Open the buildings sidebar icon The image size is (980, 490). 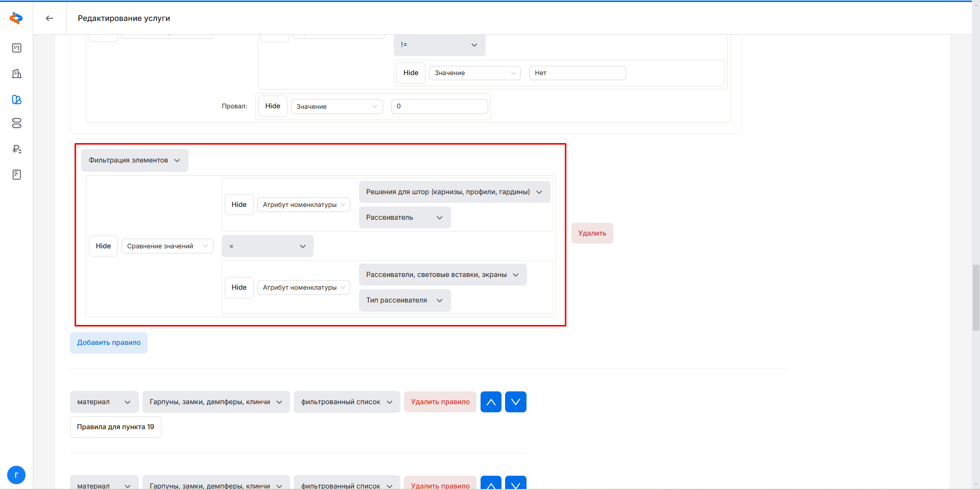pos(17,74)
